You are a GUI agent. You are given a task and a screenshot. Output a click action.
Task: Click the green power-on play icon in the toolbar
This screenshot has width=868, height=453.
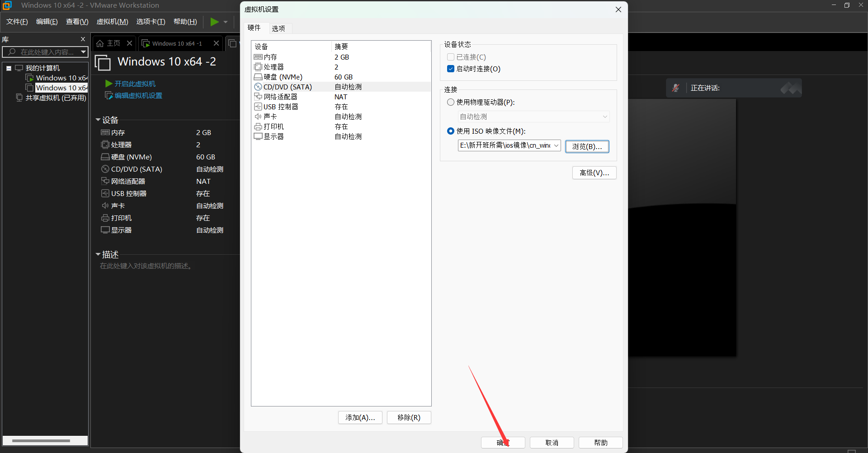pos(214,22)
